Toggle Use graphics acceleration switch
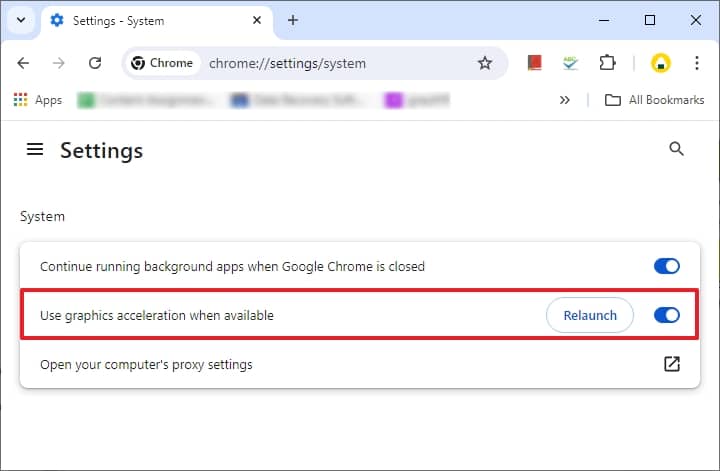The image size is (720, 471). [667, 315]
